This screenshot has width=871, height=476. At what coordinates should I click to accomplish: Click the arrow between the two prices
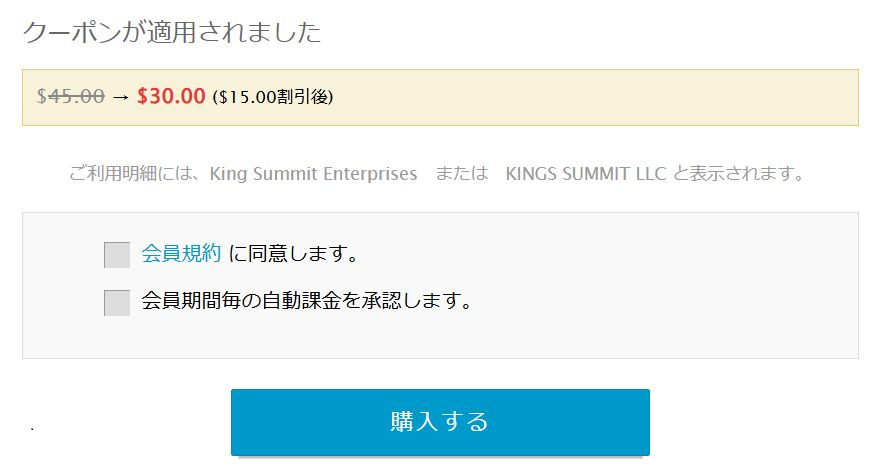pyautogui.click(x=121, y=97)
